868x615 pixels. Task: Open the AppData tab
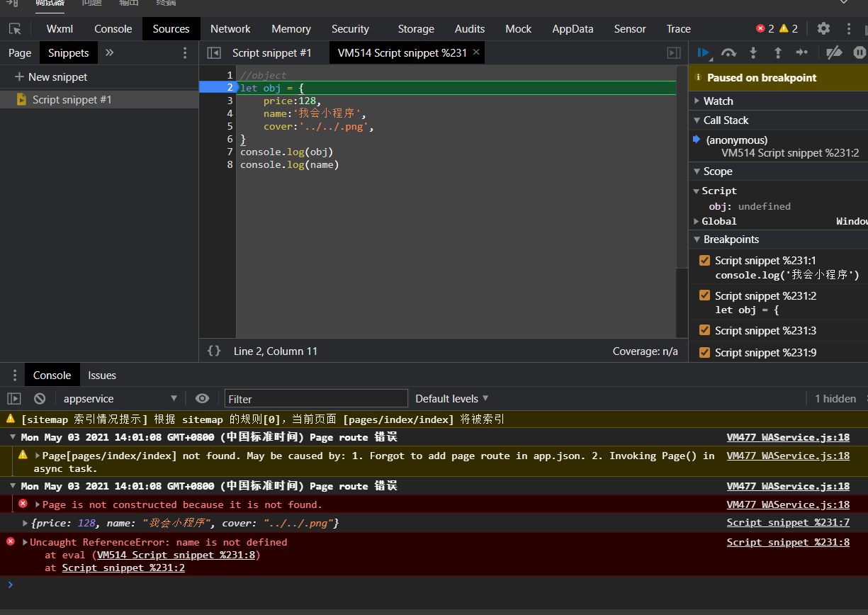tap(573, 29)
